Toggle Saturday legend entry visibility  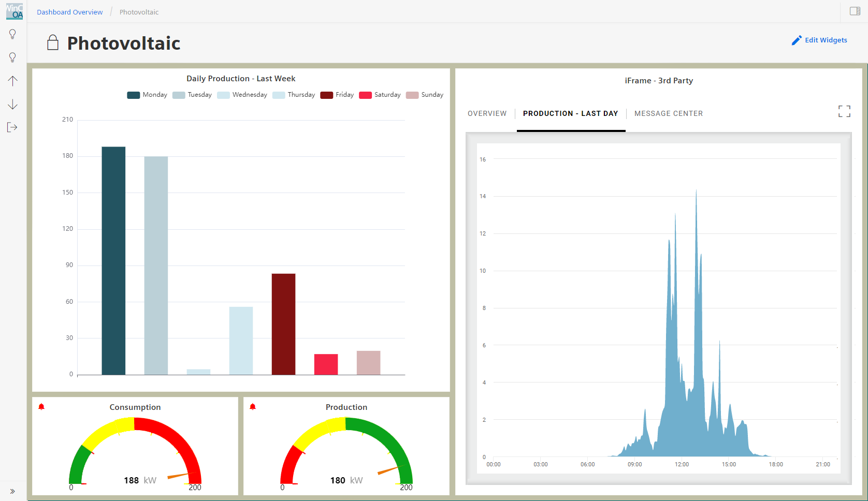click(x=380, y=95)
